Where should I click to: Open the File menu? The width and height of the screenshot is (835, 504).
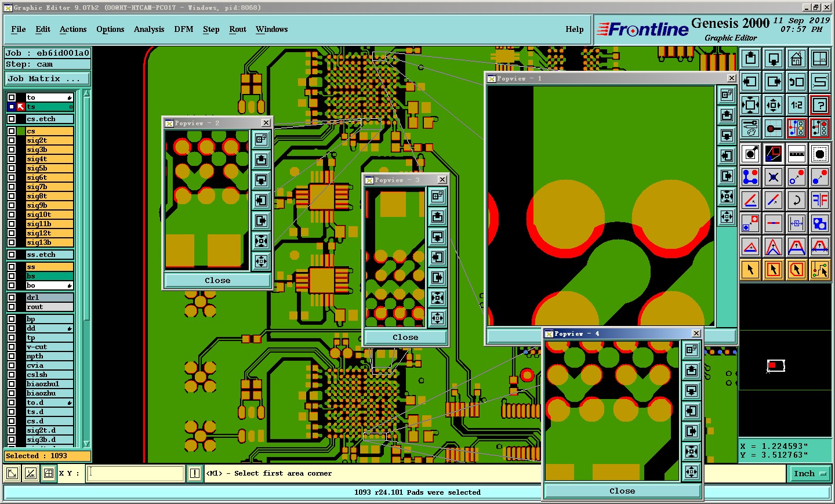(x=19, y=30)
